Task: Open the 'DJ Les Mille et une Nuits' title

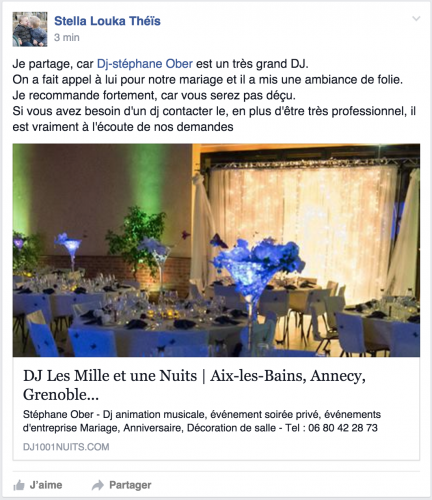Action: [194, 385]
